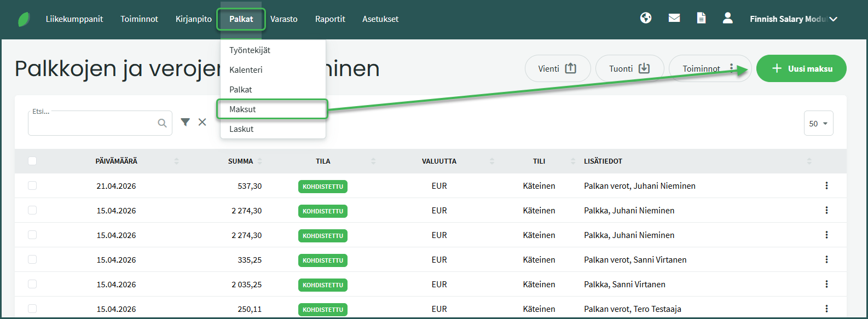Select checkbox for Sanni Virtanen 335,25 row
868x319 pixels.
tap(32, 259)
